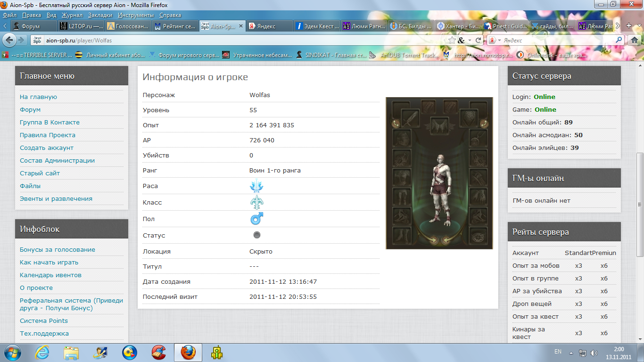644x362 pixels.
Task: Click the volume speaker tray icon
Action: click(x=594, y=353)
